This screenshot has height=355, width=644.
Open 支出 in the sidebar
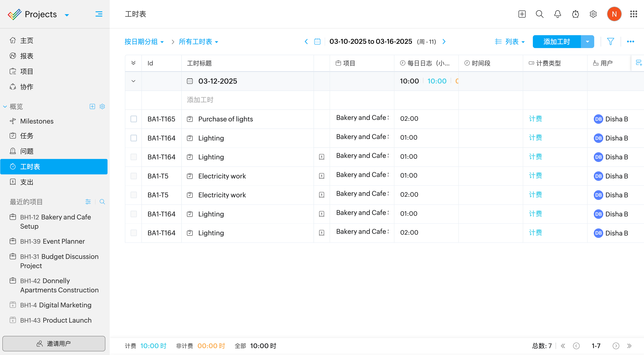26,182
